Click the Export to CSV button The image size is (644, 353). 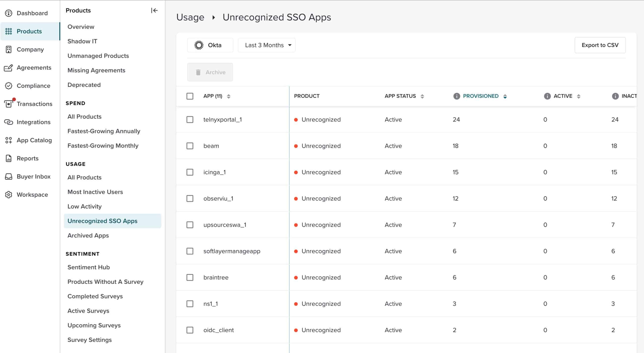click(x=600, y=45)
